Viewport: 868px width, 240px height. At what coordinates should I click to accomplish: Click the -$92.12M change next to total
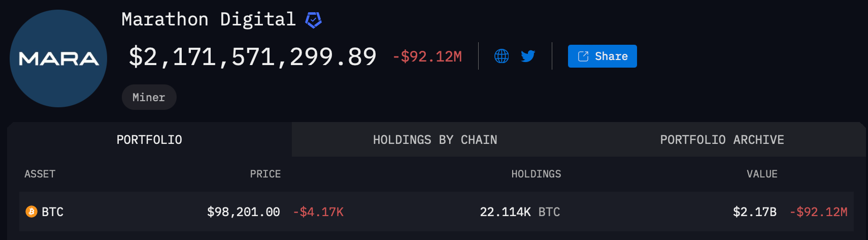click(427, 56)
